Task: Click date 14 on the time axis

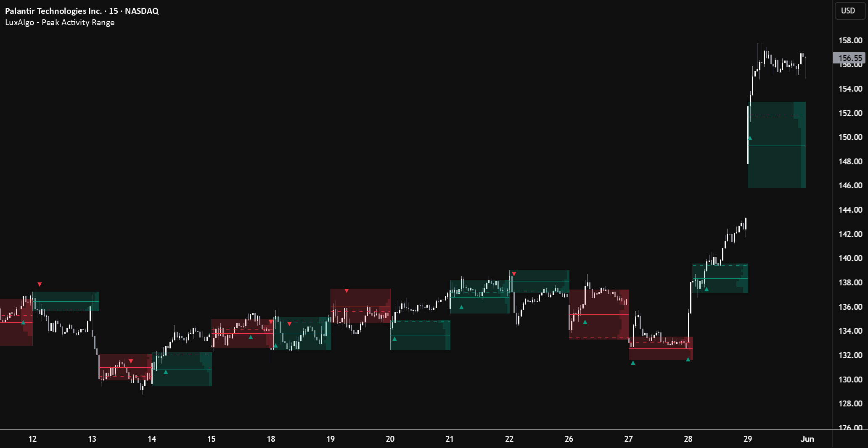Action: pos(152,439)
